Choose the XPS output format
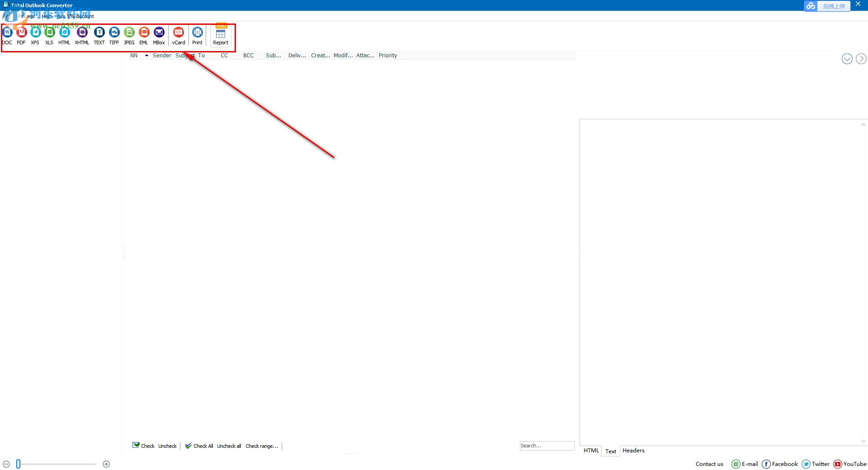The width and height of the screenshot is (868, 470). [x=35, y=35]
